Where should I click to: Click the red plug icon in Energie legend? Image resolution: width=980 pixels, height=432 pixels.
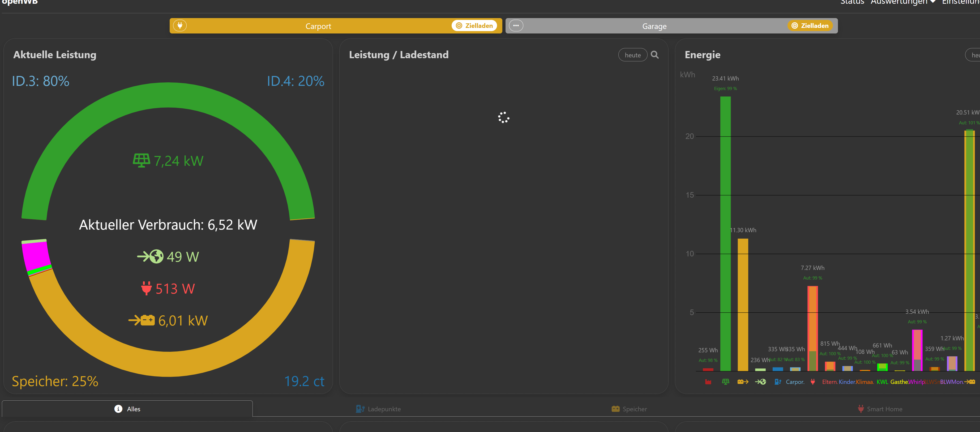(x=813, y=382)
